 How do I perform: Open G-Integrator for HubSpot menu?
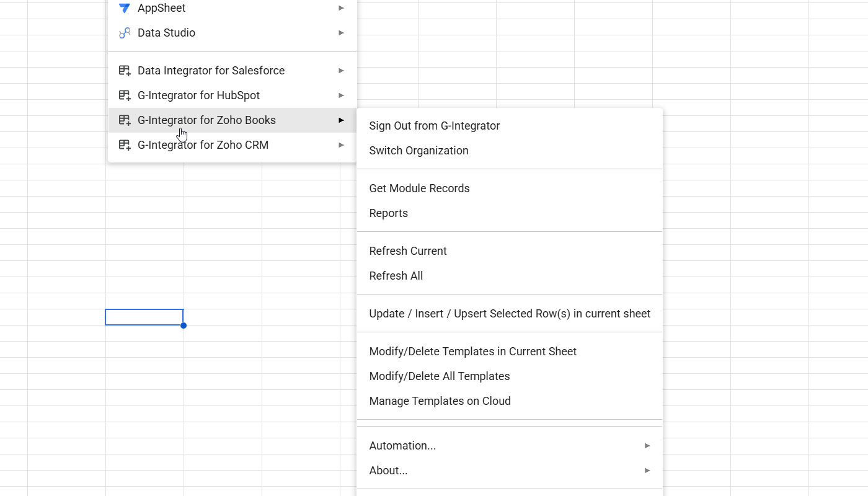(x=232, y=95)
